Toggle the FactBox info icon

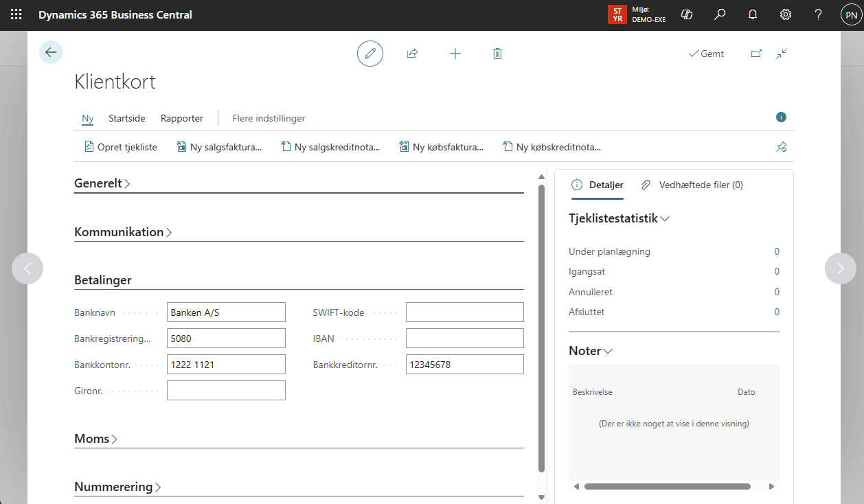pos(781,117)
